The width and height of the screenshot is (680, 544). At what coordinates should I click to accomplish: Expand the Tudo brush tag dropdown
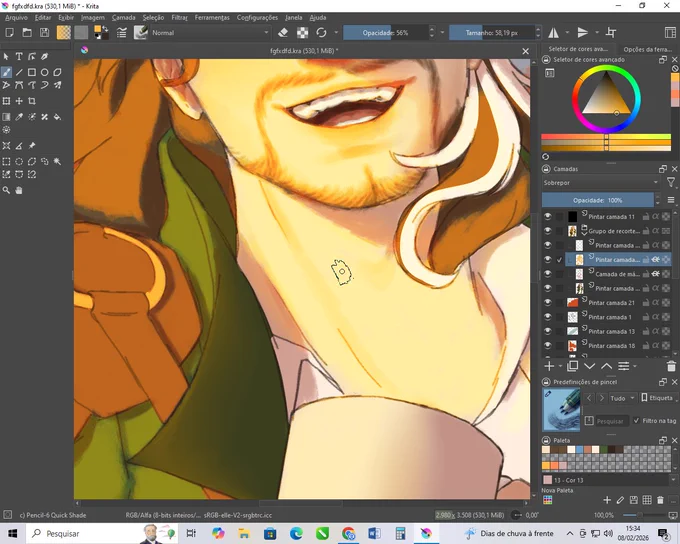[x=622, y=398]
